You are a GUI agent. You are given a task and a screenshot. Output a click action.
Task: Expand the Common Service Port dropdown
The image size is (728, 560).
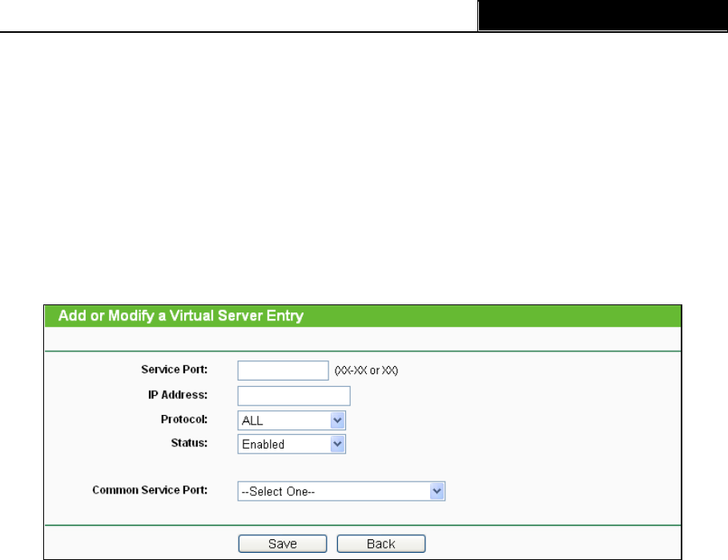pos(341,491)
